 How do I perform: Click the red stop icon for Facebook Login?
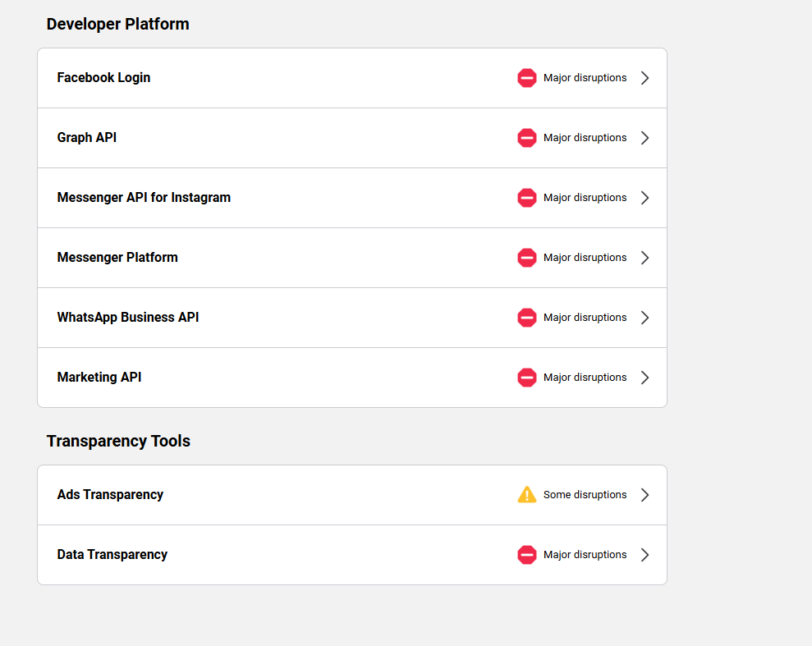[x=526, y=78]
